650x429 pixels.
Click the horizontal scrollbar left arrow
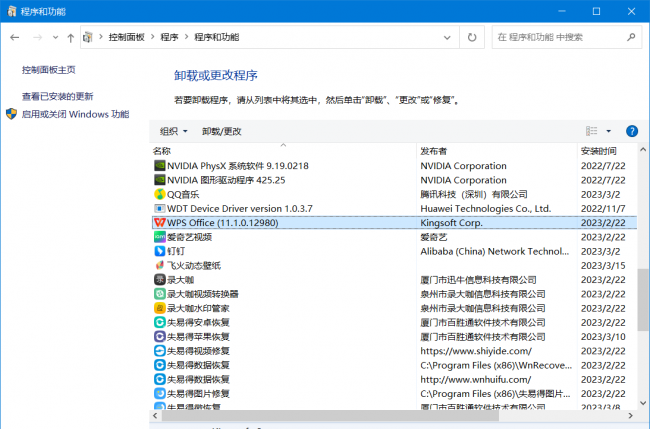click(x=155, y=415)
